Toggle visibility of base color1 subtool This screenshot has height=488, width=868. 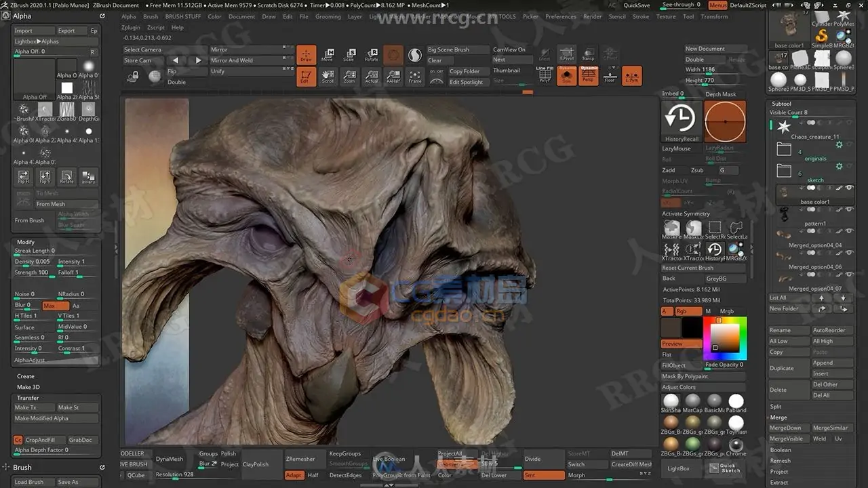pyautogui.click(x=849, y=188)
